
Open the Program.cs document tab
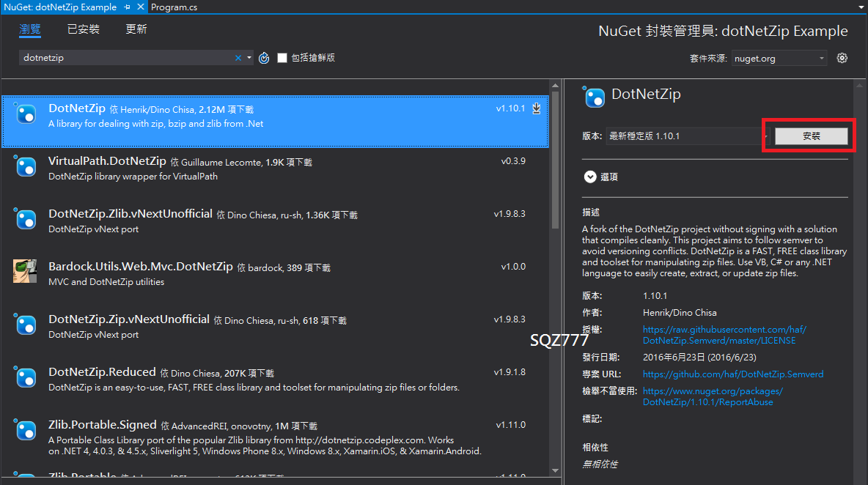174,7
